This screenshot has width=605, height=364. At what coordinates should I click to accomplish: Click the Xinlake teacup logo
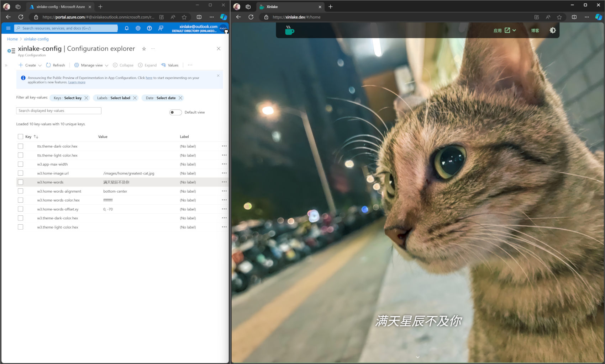289,30
